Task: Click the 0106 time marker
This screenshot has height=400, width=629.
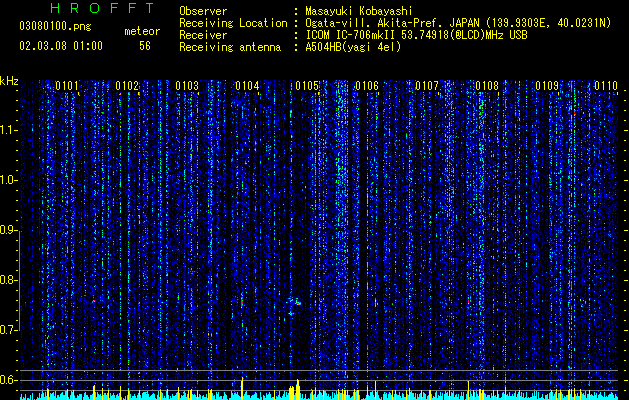Action: coord(367,86)
